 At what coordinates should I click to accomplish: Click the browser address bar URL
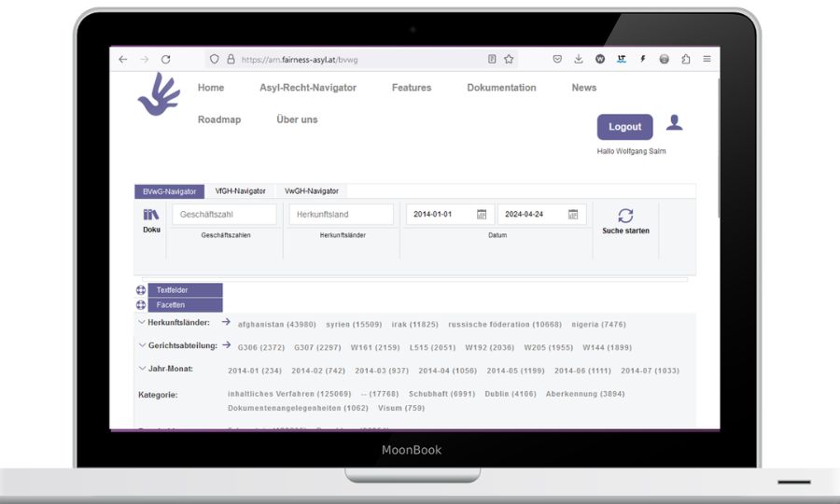tap(300, 60)
